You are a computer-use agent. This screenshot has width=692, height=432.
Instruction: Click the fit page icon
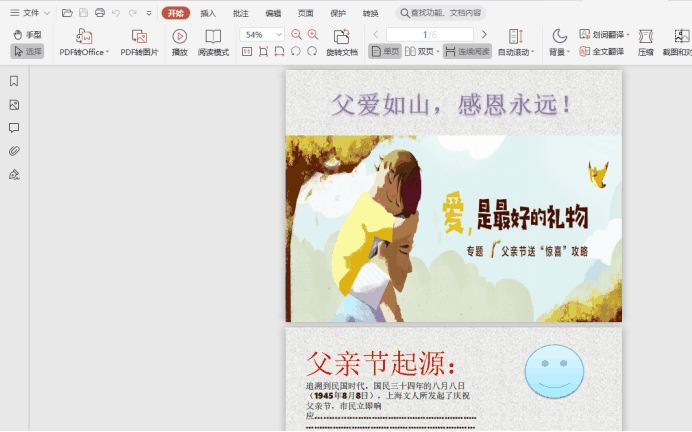[x=263, y=52]
